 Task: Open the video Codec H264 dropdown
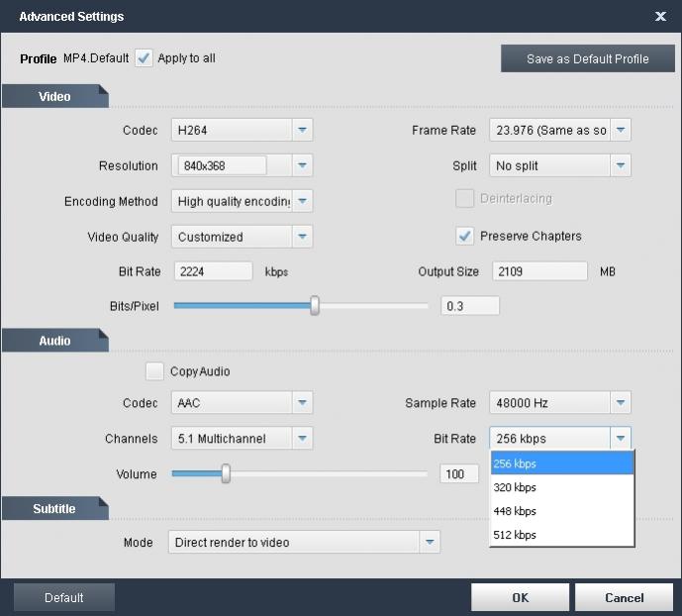point(303,130)
